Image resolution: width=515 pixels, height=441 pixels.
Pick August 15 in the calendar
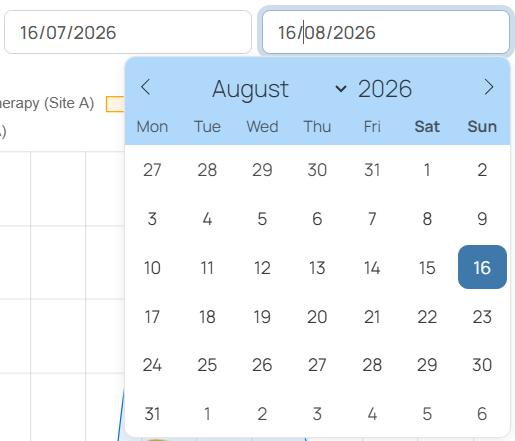[x=427, y=267]
